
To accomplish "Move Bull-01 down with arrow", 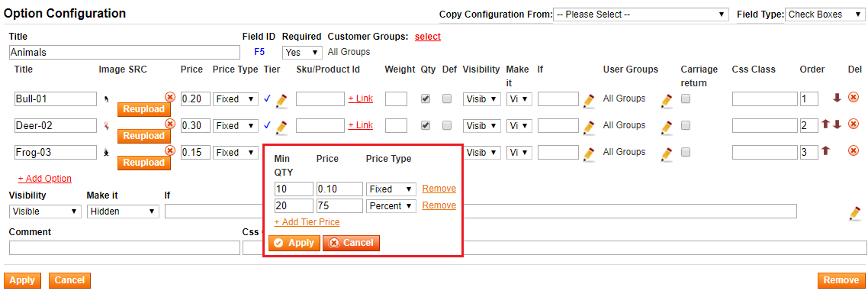I will [x=837, y=98].
